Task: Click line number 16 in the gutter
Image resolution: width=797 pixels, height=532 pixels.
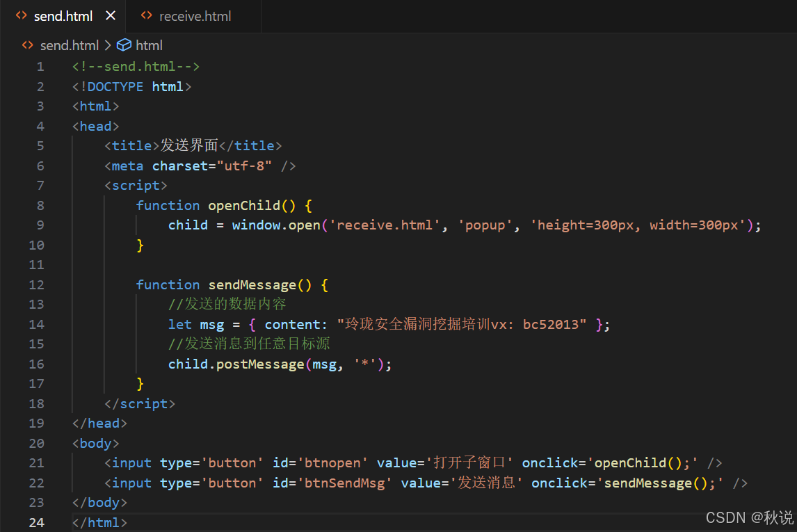Action: tap(36, 364)
